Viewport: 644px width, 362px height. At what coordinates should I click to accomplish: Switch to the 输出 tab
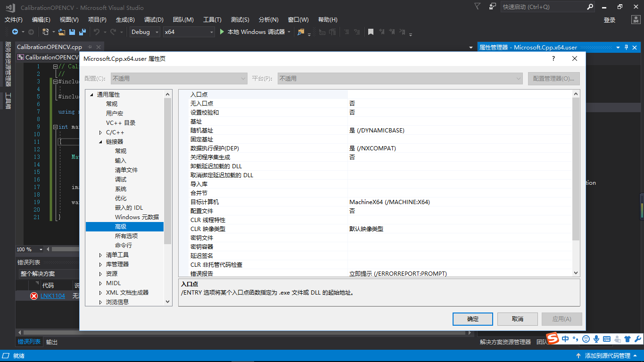click(52, 342)
